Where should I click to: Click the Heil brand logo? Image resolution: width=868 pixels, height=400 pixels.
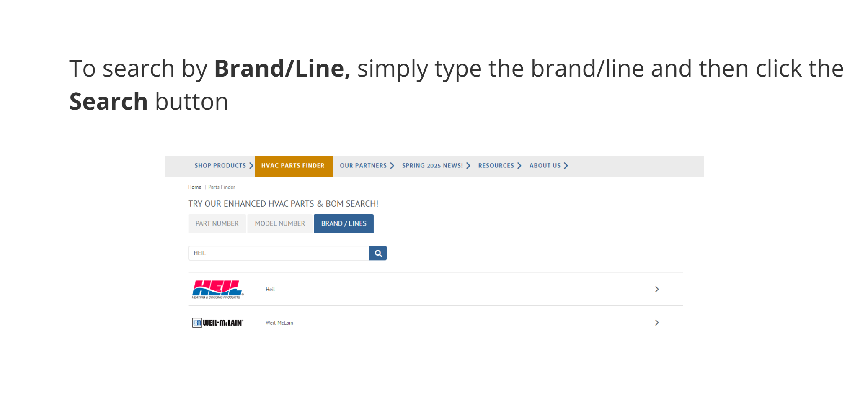point(217,289)
